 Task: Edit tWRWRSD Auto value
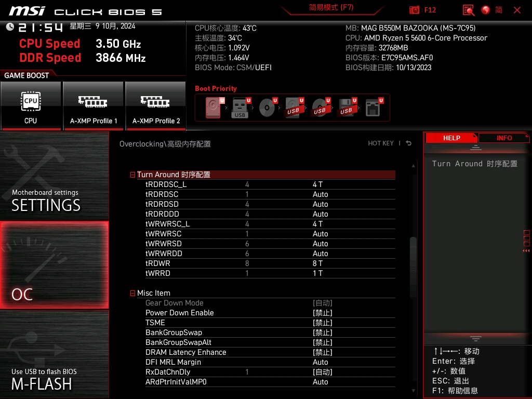click(x=320, y=244)
